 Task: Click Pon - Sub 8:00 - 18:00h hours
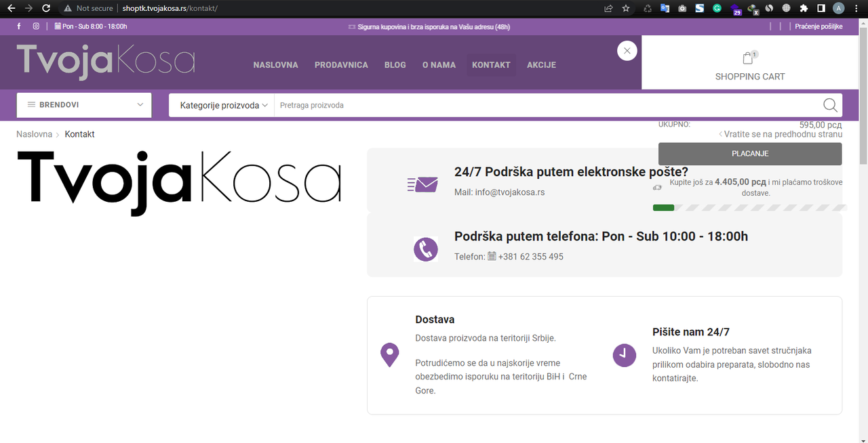pyautogui.click(x=95, y=26)
